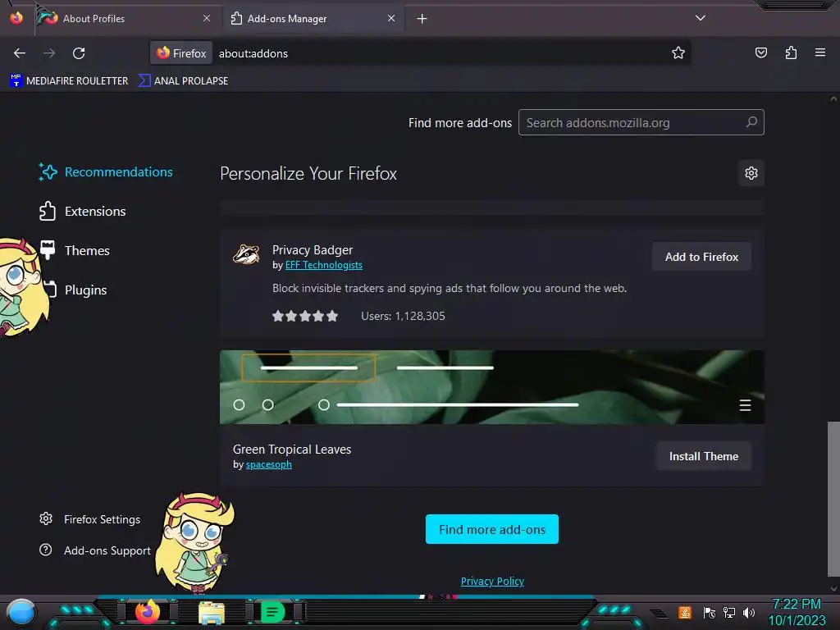Open the spacesoph author link
840x630 pixels.
pyautogui.click(x=268, y=464)
